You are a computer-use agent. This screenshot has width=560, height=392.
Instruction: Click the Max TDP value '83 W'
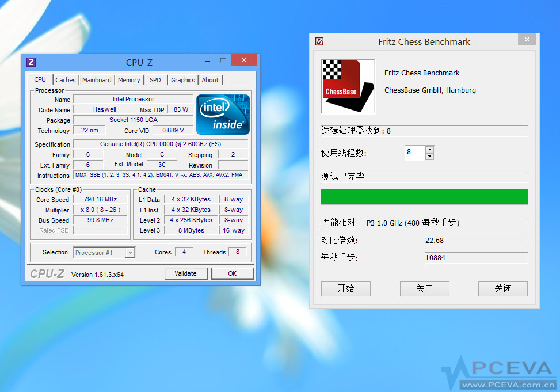click(181, 110)
